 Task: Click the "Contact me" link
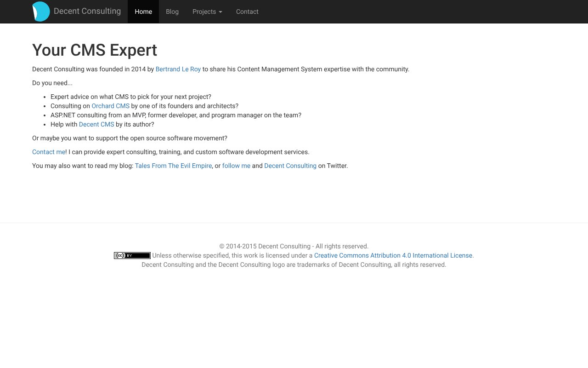coord(48,152)
